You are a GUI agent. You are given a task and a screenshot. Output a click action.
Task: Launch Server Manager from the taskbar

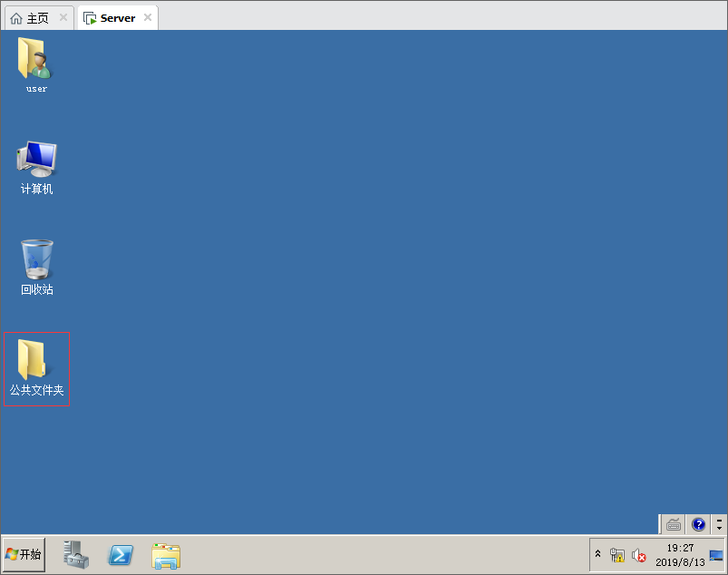[76, 554]
